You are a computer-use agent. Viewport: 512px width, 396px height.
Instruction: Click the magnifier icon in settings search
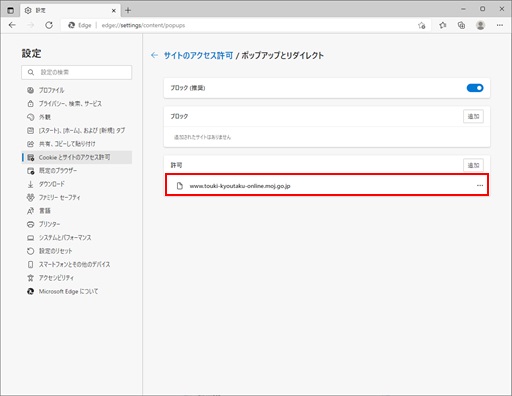tap(31, 72)
